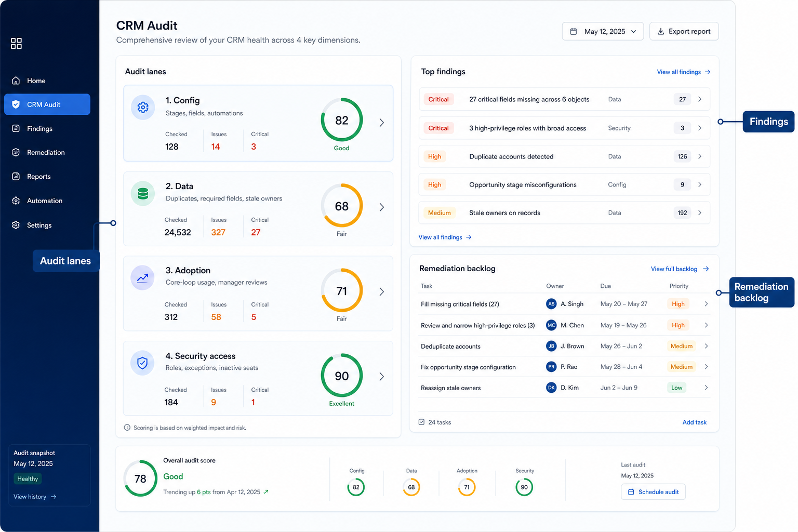
Task: Click the Low priority badge
Action: click(676, 388)
